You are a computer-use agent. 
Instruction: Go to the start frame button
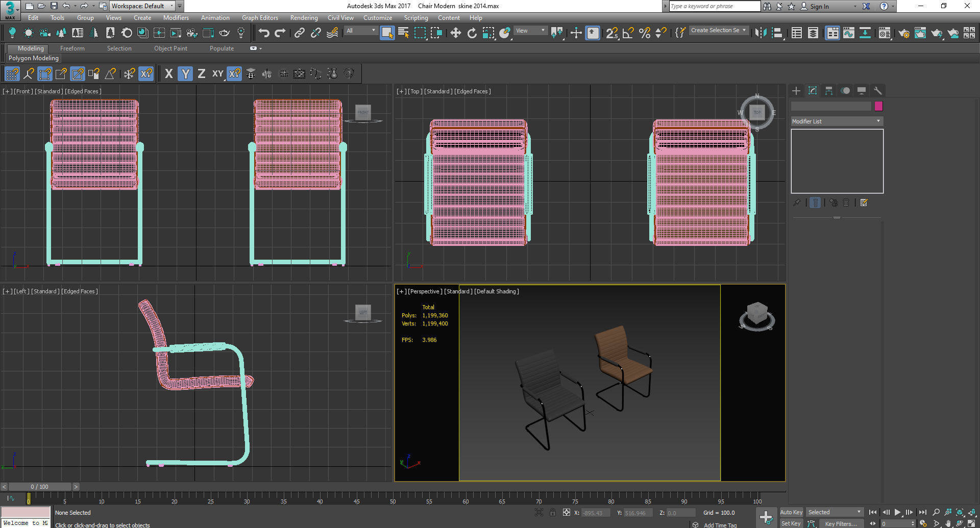pyautogui.click(x=873, y=512)
